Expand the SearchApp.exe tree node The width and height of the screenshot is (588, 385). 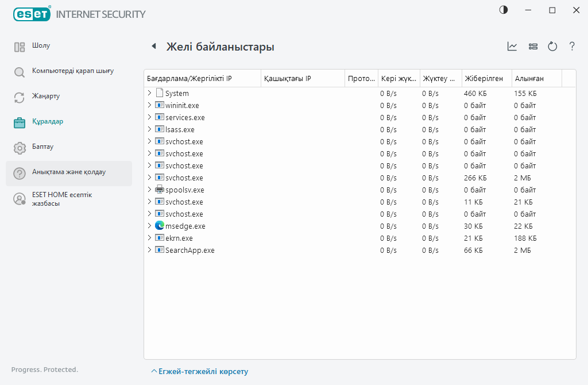coord(149,250)
